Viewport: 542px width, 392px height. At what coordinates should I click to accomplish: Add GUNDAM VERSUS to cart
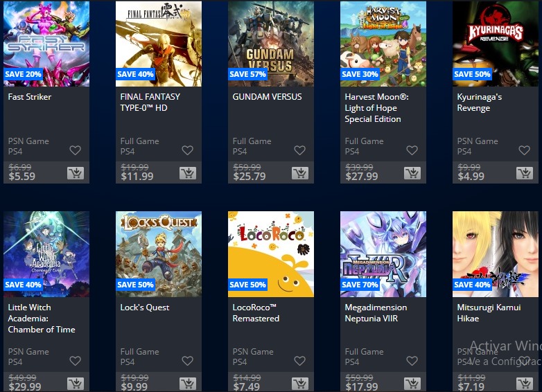pyautogui.click(x=300, y=173)
